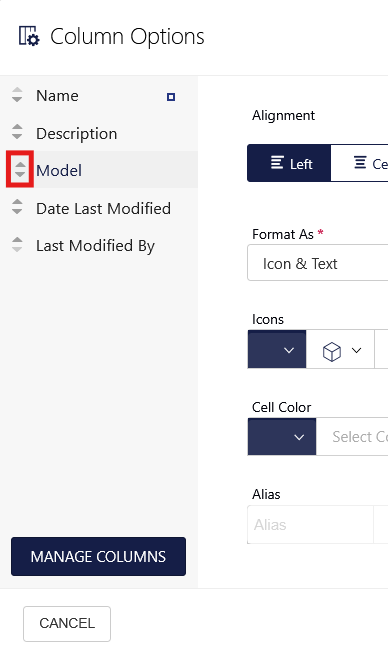Open the Cell Color swatch dropdown
Screen dimensions: 388x655
tap(282, 437)
